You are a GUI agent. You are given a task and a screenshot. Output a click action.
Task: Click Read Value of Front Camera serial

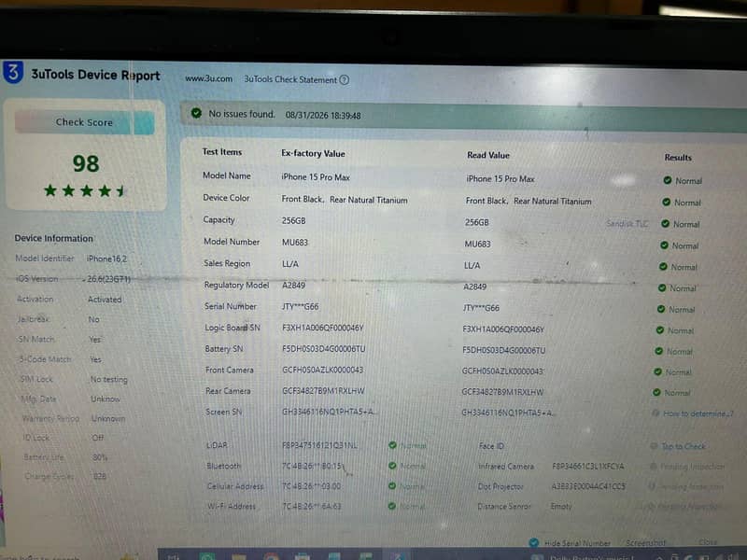click(502, 371)
